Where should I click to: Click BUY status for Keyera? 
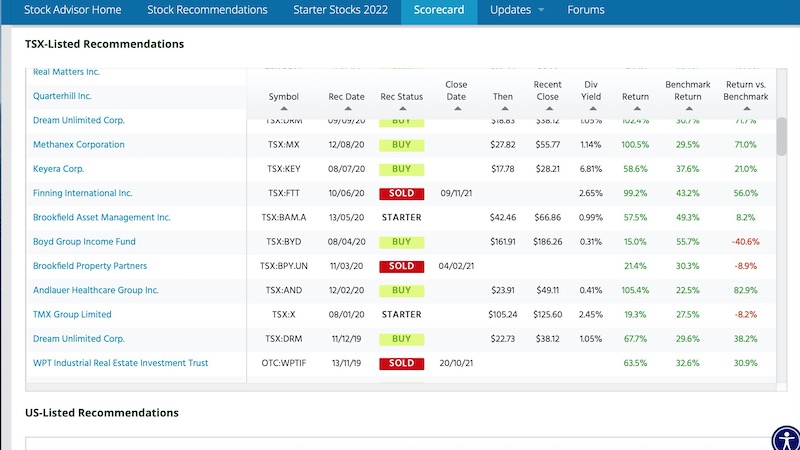[x=402, y=169]
